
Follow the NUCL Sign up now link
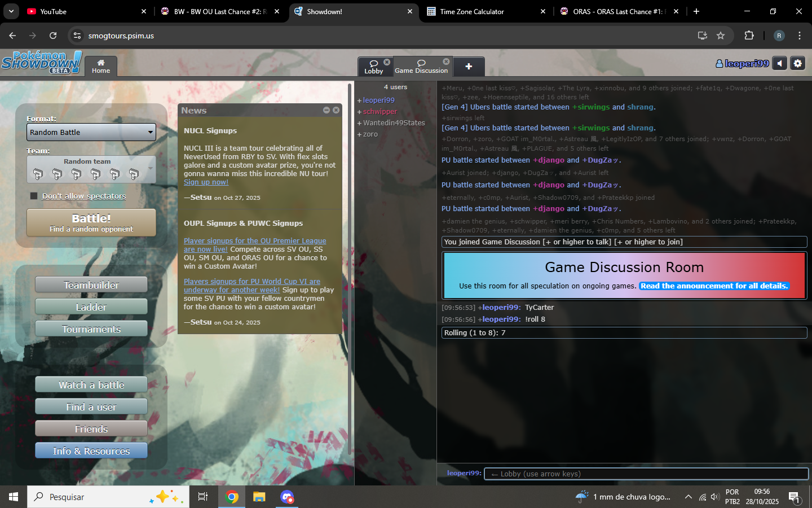pos(206,182)
